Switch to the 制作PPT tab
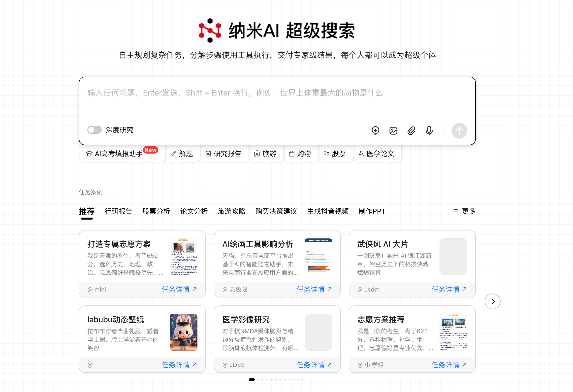The height and width of the screenshot is (392, 573). pyautogui.click(x=372, y=211)
